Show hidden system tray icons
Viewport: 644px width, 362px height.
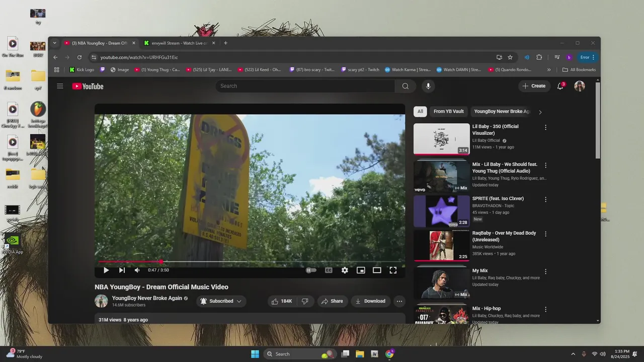573,354
